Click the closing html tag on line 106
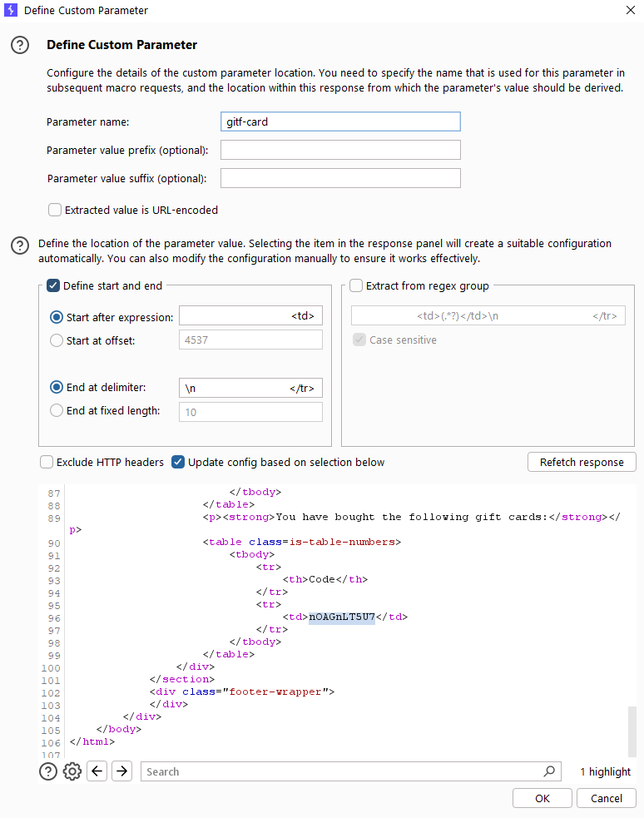The image size is (644, 818). [x=92, y=741]
